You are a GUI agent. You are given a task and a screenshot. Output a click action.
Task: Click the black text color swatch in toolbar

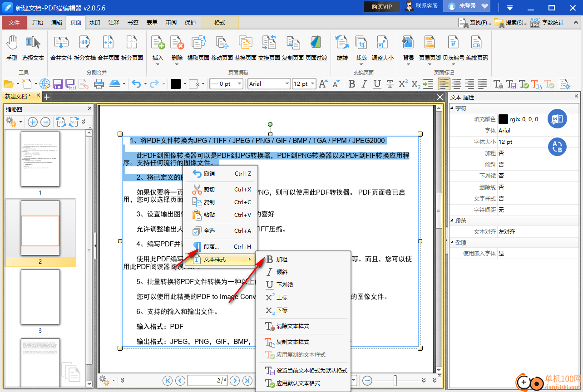(x=176, y=84)
